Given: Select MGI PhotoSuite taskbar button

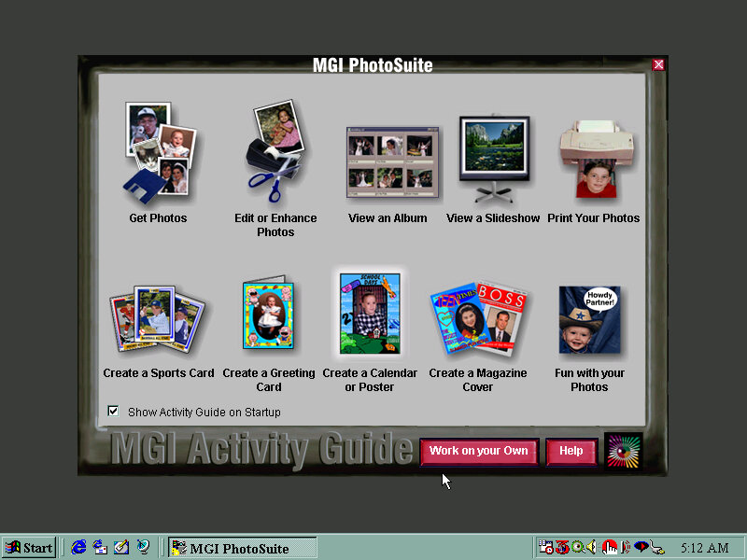Looking at the screenshot, I should coord(242,548).
